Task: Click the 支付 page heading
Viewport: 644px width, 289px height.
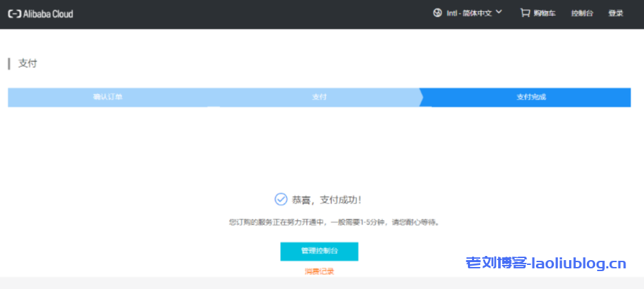Action: point(28,63)
